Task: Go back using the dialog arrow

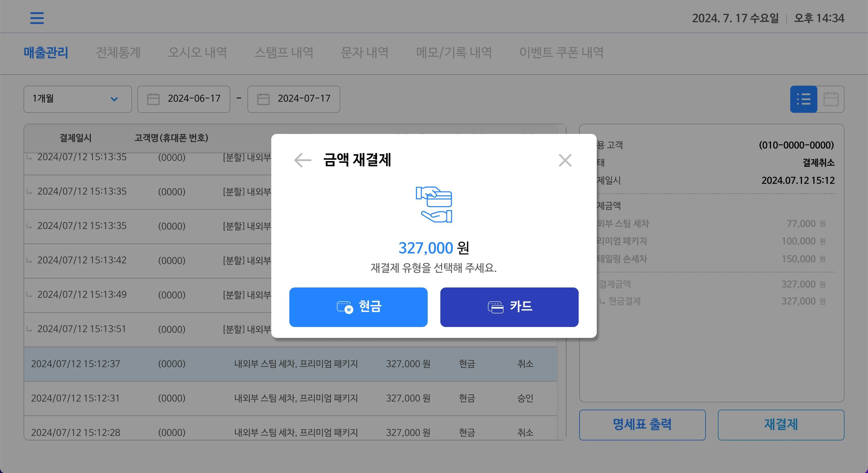Action: click(x=303, y=160)
